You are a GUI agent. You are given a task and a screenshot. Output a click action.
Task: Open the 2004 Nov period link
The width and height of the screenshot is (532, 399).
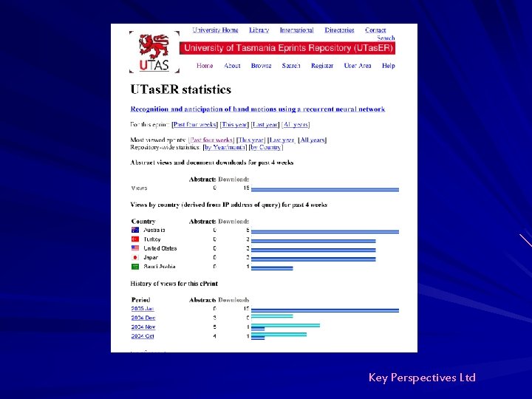point(143,327)
